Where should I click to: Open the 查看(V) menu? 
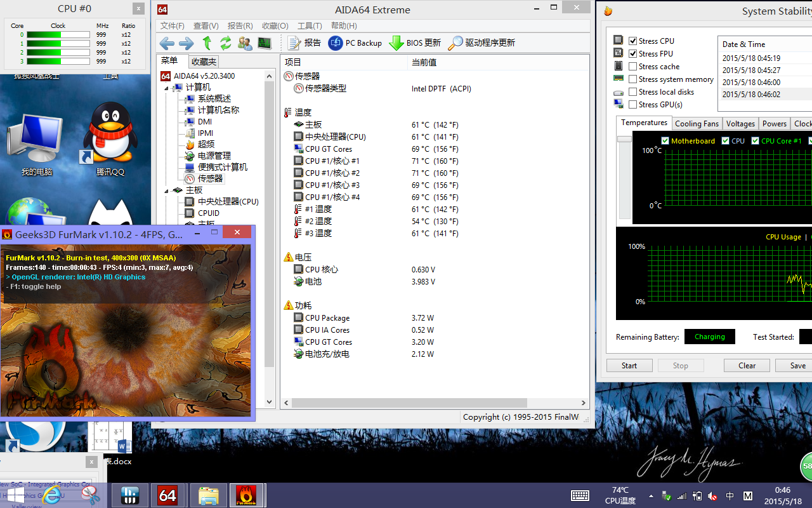pos(206,26)
